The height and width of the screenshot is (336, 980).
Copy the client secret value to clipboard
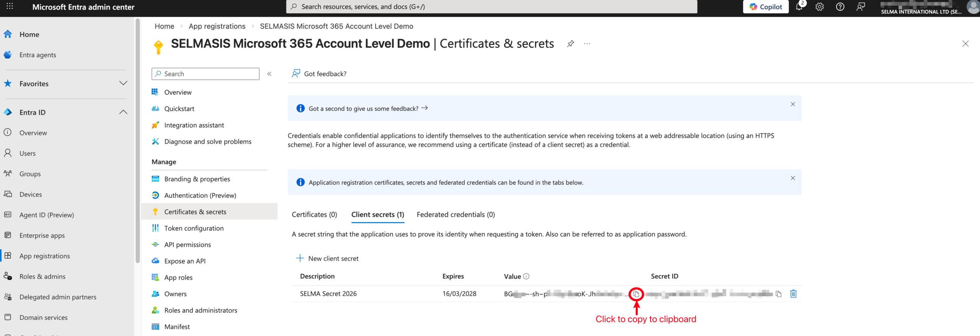(636, 294)
